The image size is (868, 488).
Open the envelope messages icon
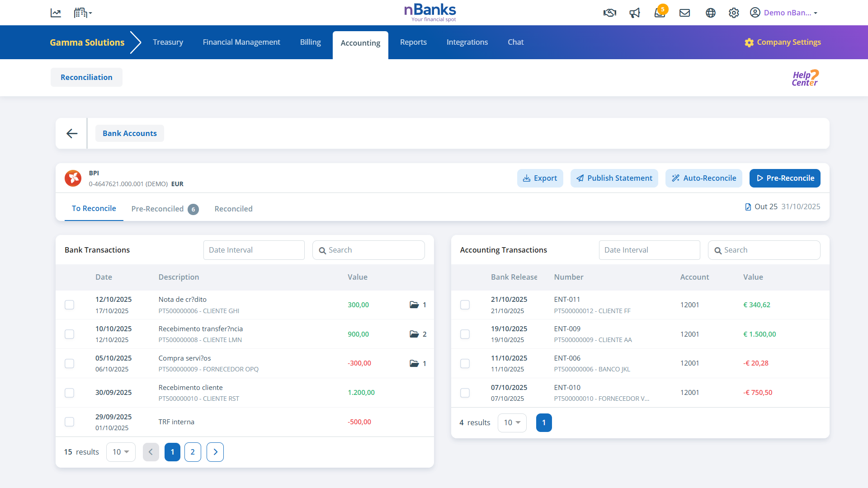tap(684, 13)
